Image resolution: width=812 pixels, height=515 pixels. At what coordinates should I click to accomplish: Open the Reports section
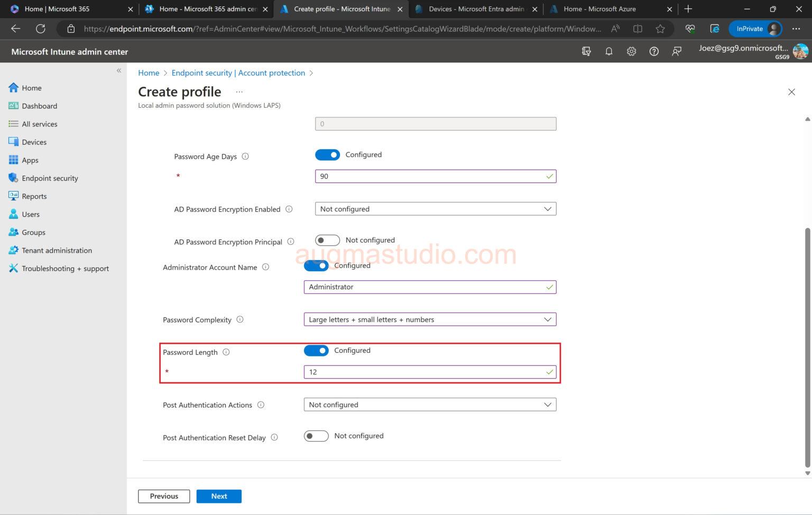click(x=34, y=196)
